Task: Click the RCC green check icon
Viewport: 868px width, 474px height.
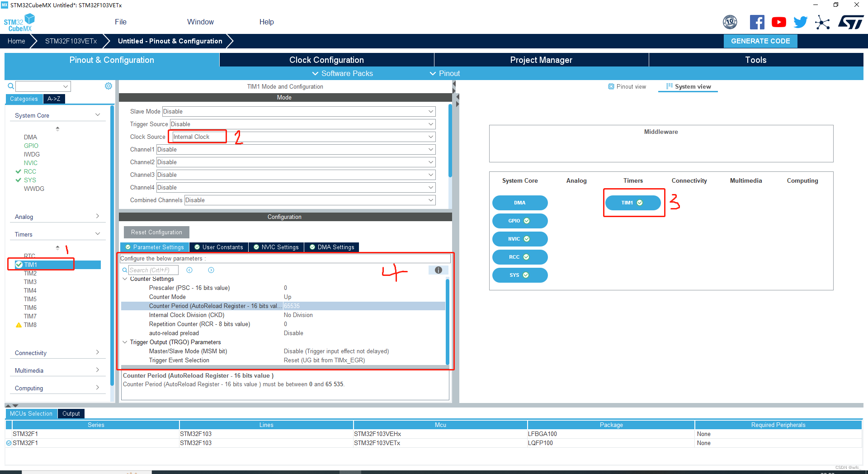Action: tap(19, 171)
